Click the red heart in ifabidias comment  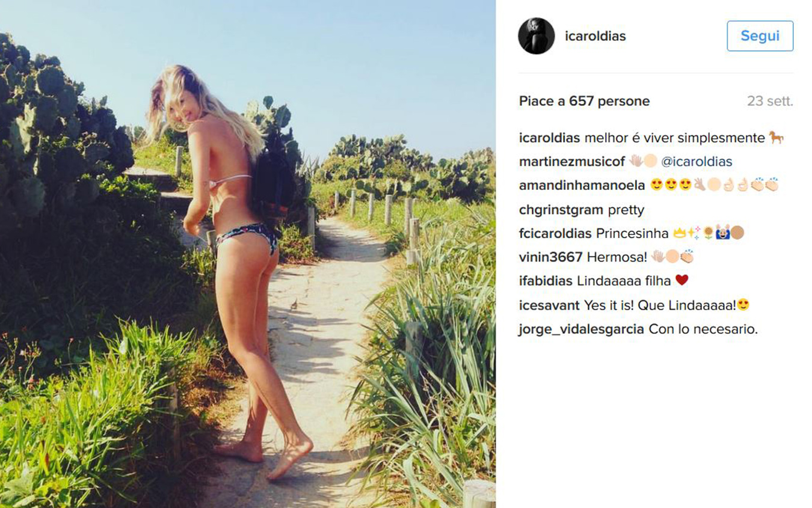[x=681, y=280]
